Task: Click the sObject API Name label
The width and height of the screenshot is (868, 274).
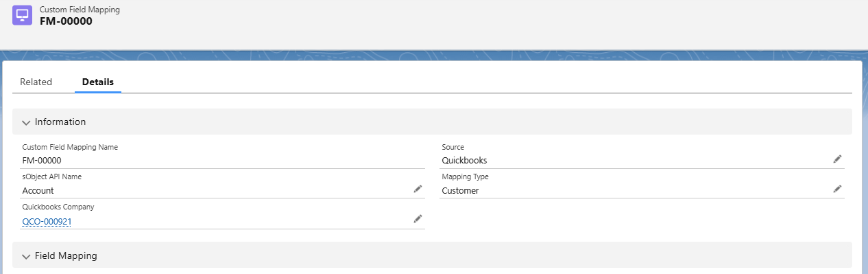Action: click(x=51, y=176)
